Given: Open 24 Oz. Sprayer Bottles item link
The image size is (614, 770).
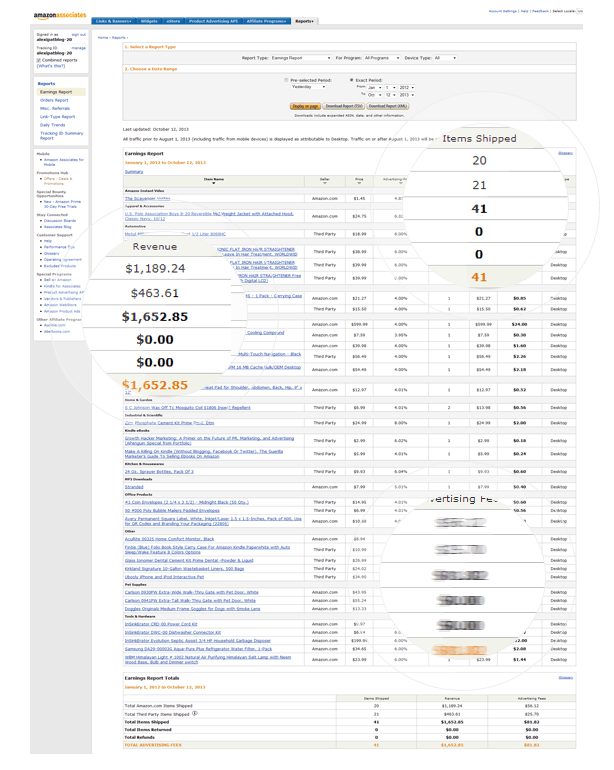Looking at the screenshot, I should 159,471.
